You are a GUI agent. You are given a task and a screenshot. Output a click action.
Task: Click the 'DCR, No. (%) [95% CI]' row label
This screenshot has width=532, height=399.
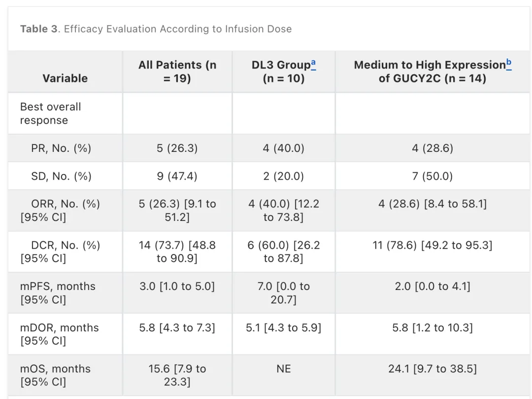click(x=60, y=252)
